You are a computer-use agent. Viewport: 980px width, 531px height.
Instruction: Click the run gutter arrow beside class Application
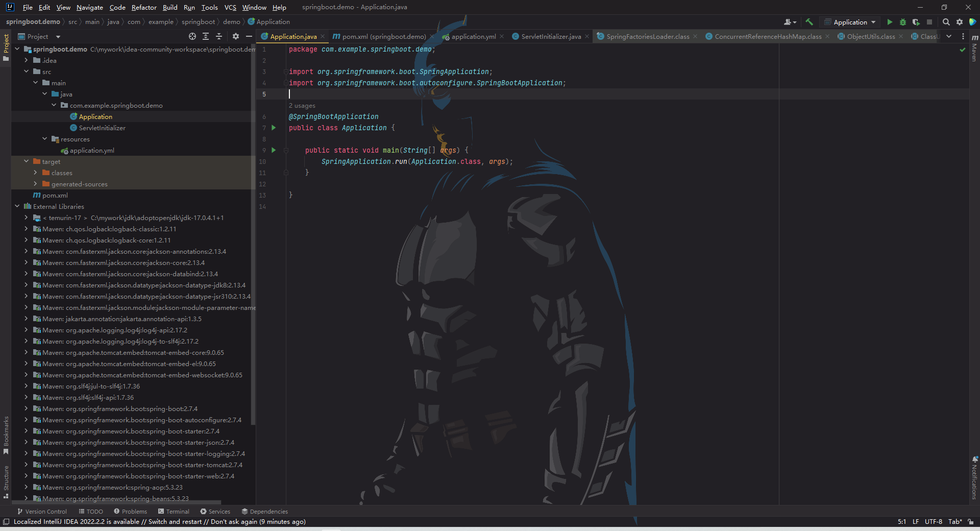pyautogui.click(x=274, y=128)
